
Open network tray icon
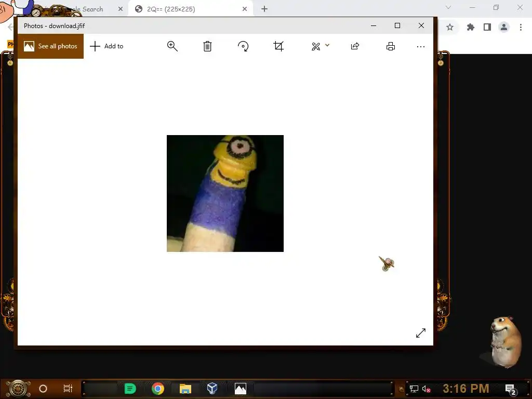414,389
